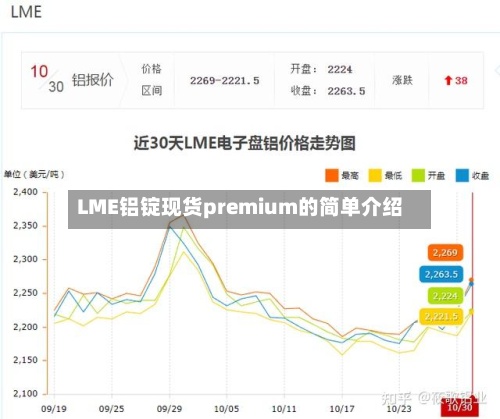Click the 开盘 legend label
This screenshot has width=500, height=419.
pos(436,175)
